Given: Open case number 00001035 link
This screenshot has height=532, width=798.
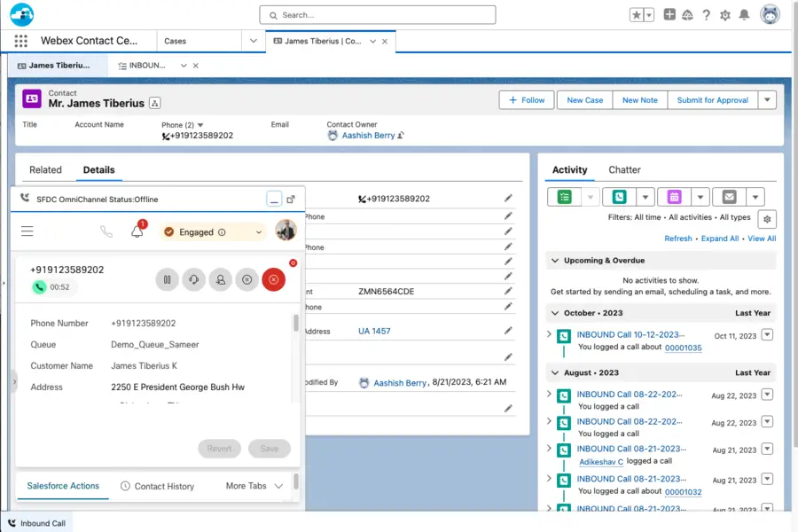Looking at the screenshot, I should [x=683, y=348].
